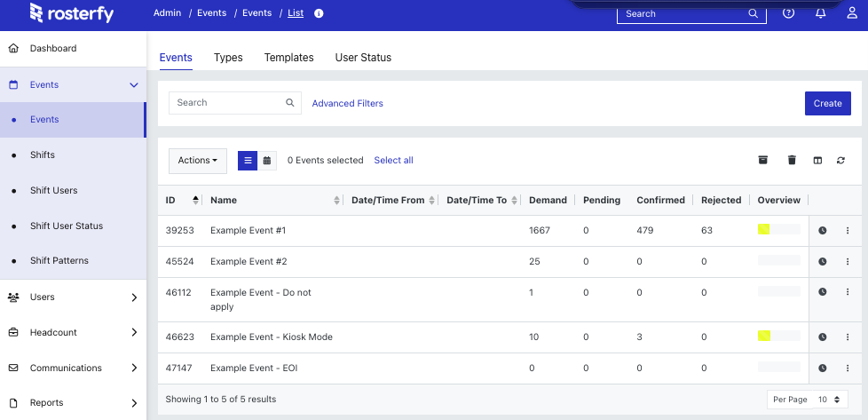Image resolution: width=868 pixels, height=420 pixels.
Task: Switch to the Templates tab
Action: pyautogui.click(x=289, y=58)
